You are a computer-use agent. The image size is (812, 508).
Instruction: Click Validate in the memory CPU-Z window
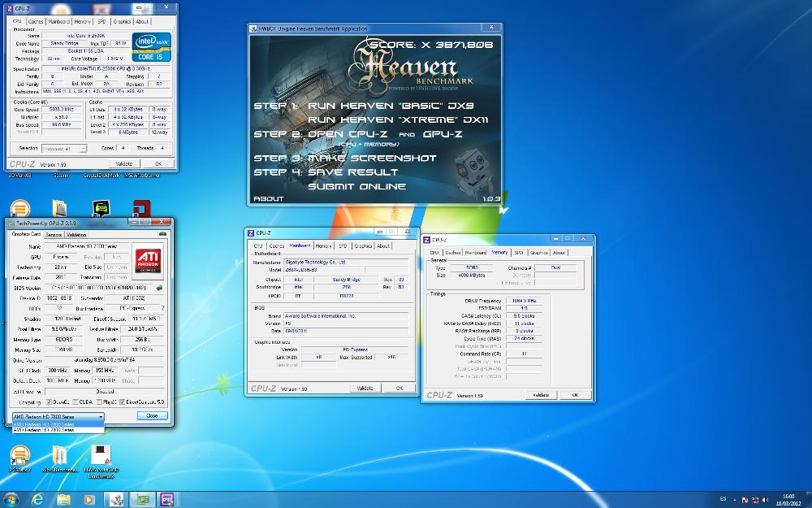pos(541,395)
